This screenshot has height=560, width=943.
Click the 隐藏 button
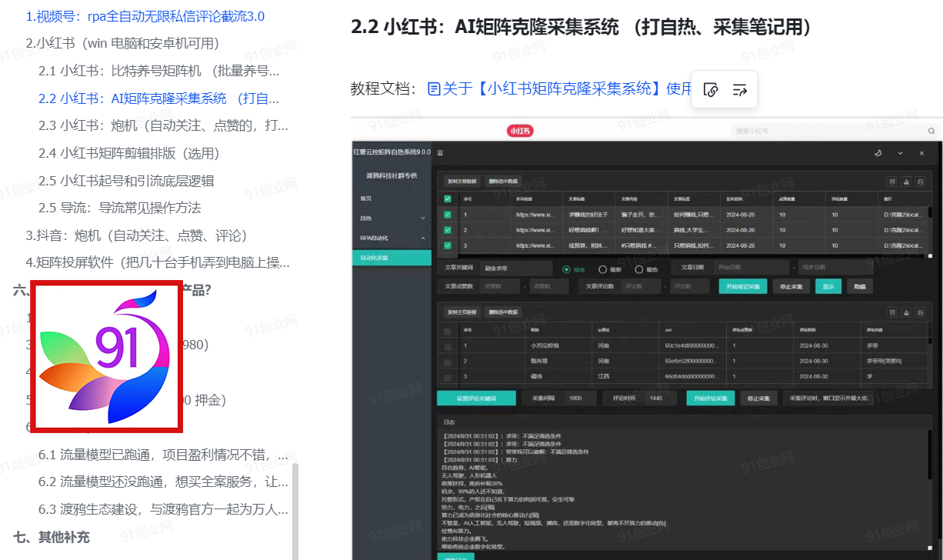859,286
